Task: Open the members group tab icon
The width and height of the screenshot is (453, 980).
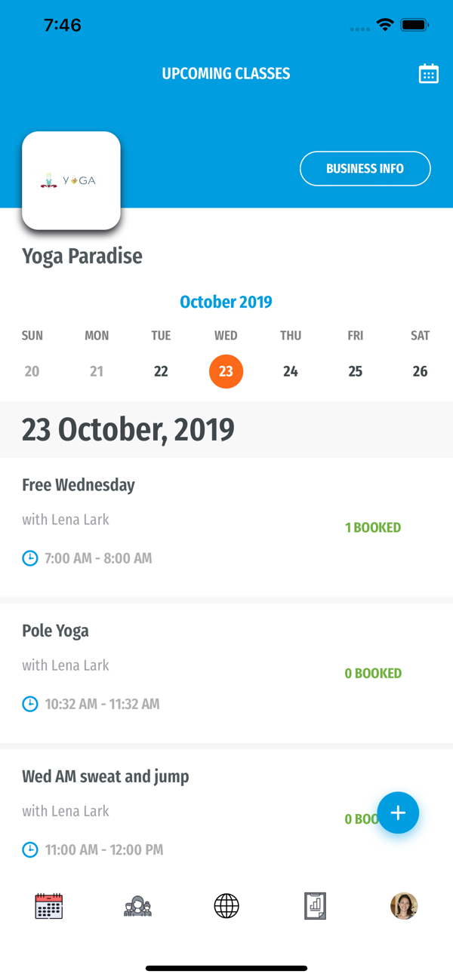Action: pyautogui.click(x=137, y=905)
